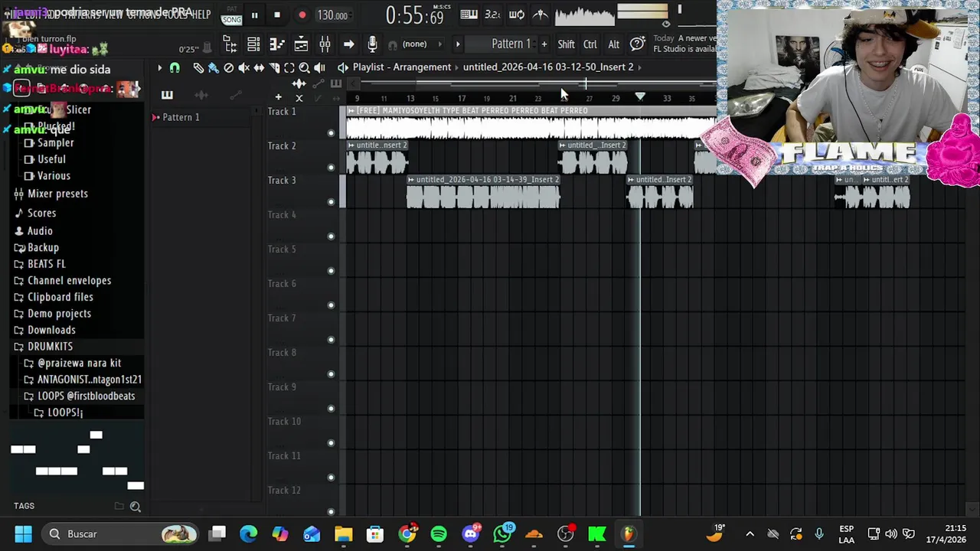Stop playback with the square stop button
Screen dimensions: 980x551
(277, 15)
